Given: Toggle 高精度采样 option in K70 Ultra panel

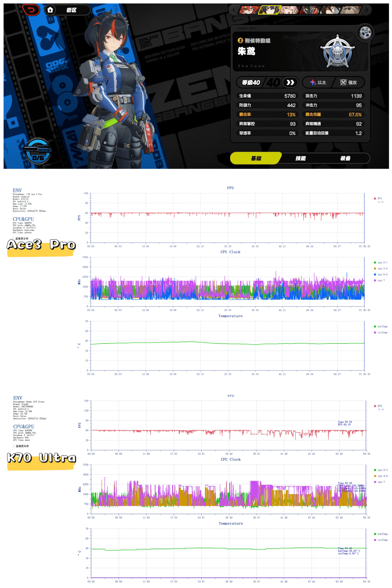Looking at the screenshot, I should tap(14, 446).
